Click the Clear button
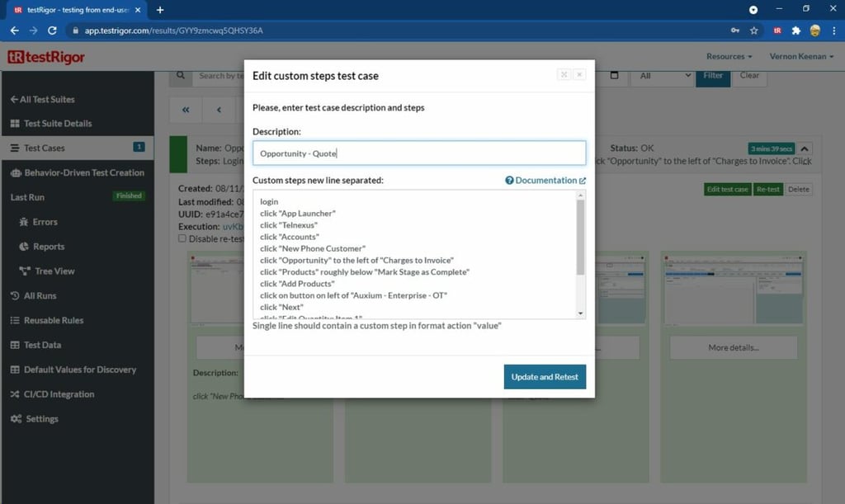The height and width of the screenshot is (504, 845). pos(749,76)
